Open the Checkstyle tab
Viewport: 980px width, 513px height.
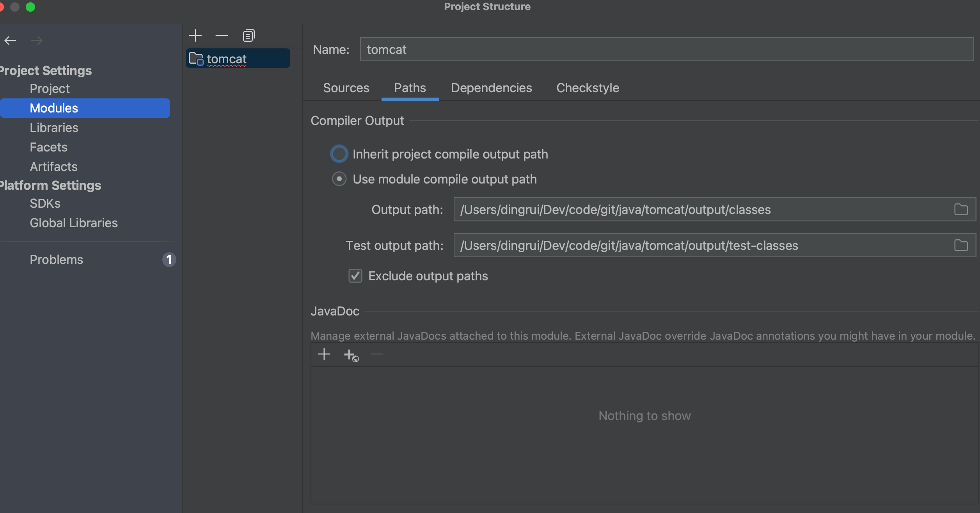point(588,88)
